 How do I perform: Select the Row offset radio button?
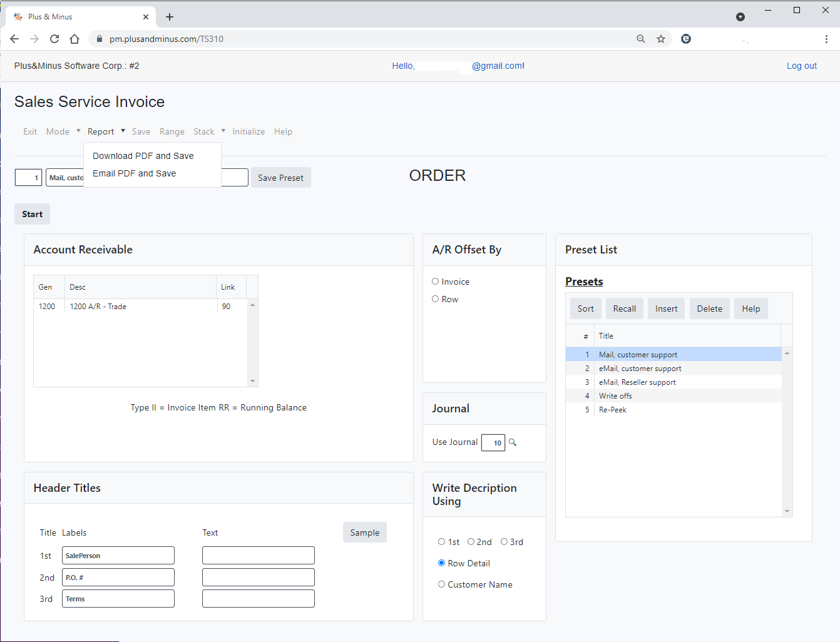436,299
